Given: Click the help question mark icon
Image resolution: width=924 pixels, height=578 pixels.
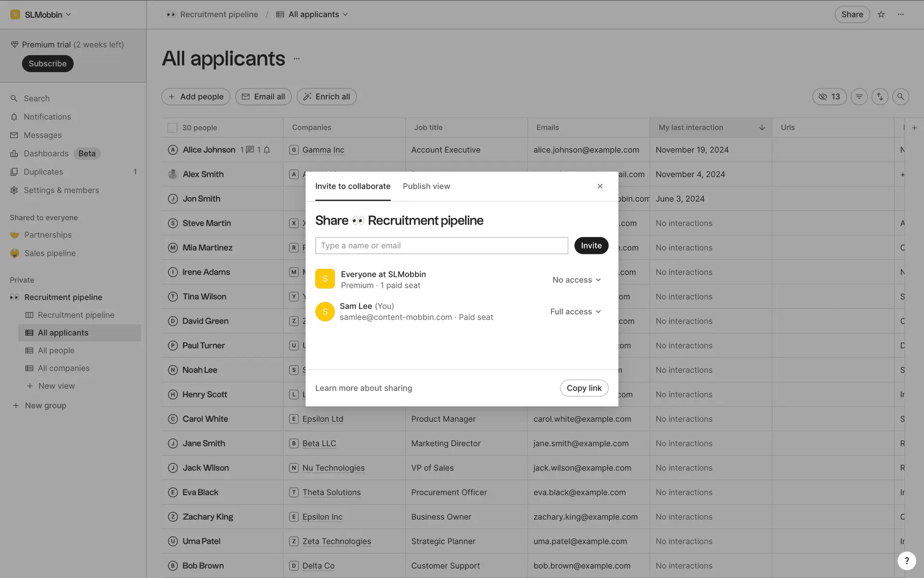Looking at the screenshot, I should click(x=907, y=561).
